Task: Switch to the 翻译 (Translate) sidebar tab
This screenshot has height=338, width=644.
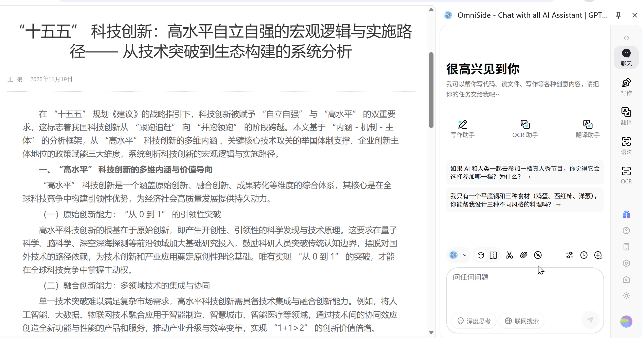Action: pos(626,116)
